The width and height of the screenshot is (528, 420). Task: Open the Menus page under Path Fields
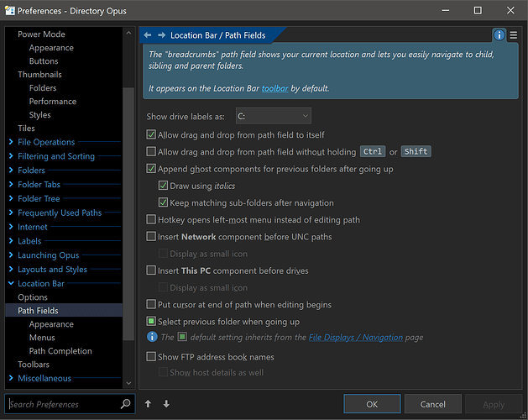point(42,338)
